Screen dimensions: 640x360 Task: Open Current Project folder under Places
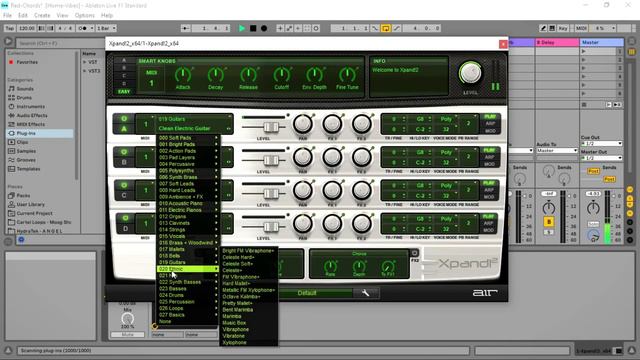(34, 213)
